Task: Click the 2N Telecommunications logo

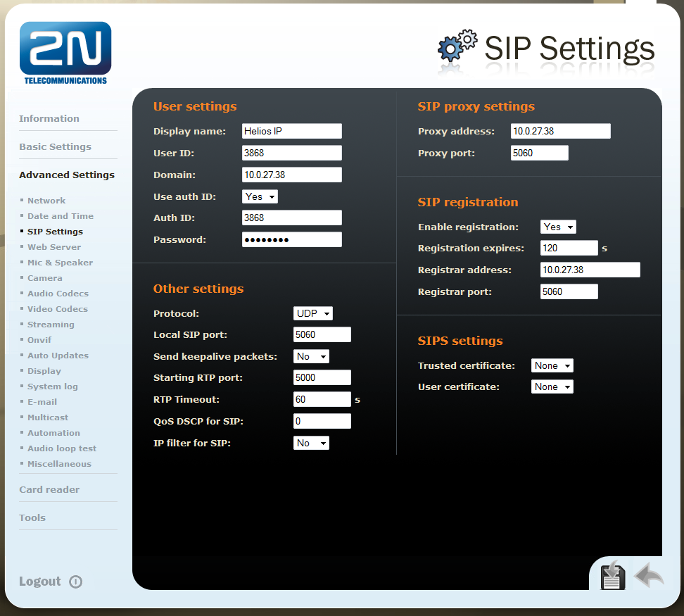Action: [65, 53]
